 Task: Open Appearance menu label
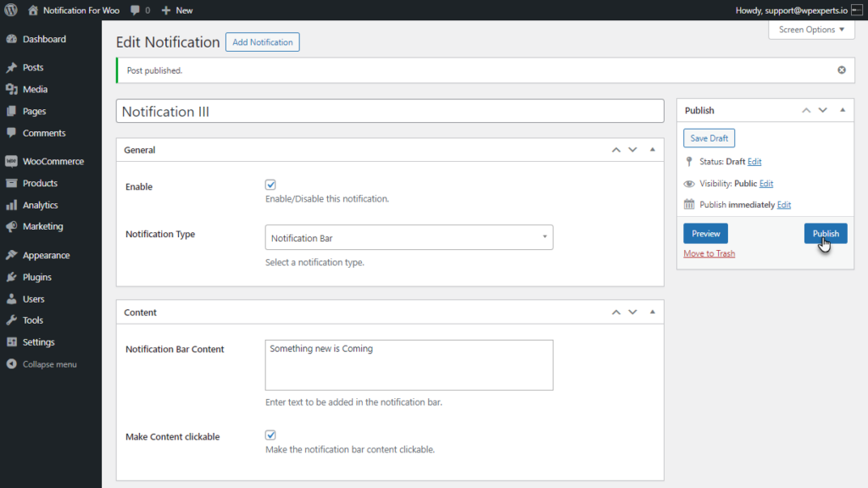(x=46, y=255)
